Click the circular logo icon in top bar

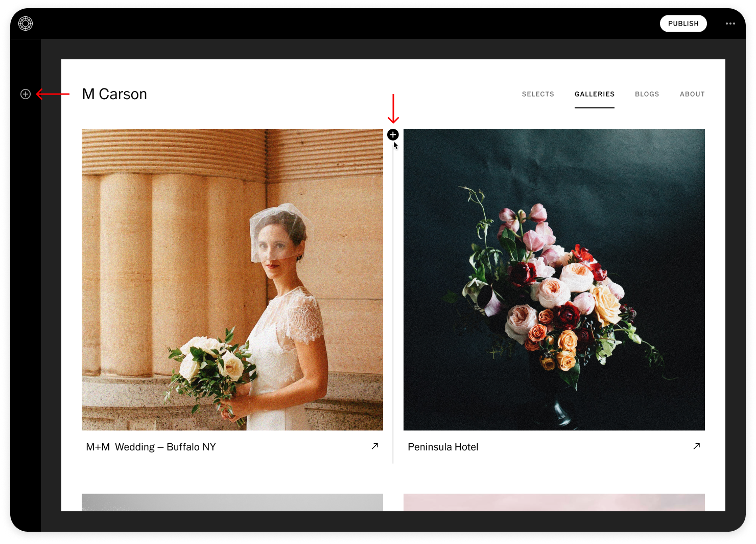[x=26, y=24]
